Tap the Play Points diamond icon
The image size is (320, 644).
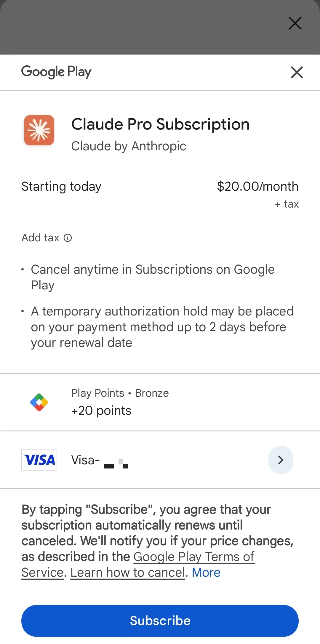[39, 402]
